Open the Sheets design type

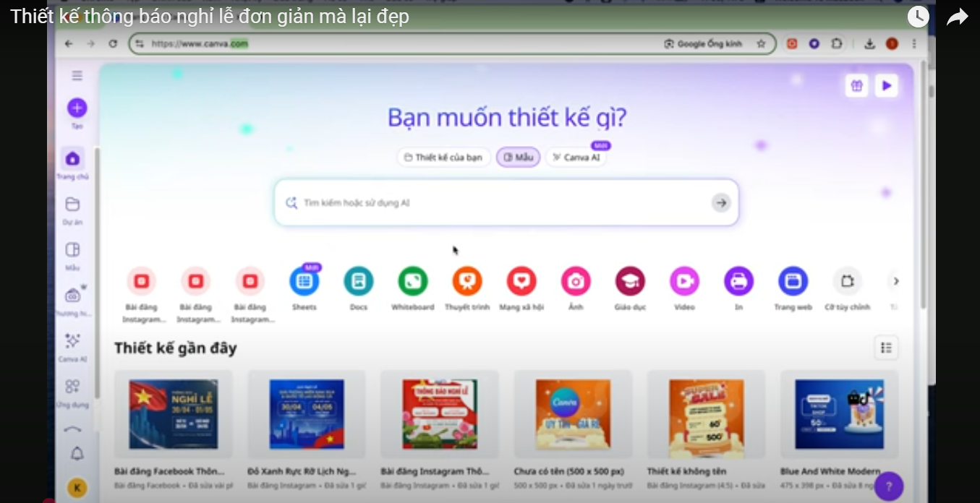pyautogui.click(x=304, y=281)
